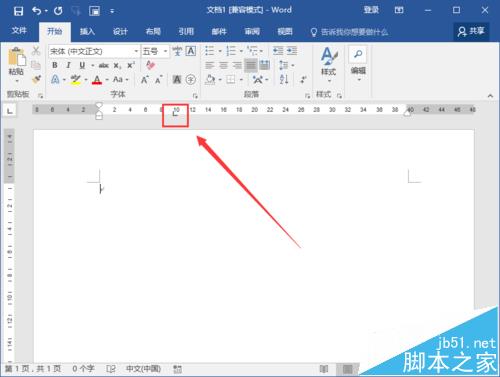The image size is (500, 377).
Task: Toggle Bold formatting
Action: pos(55,65)
